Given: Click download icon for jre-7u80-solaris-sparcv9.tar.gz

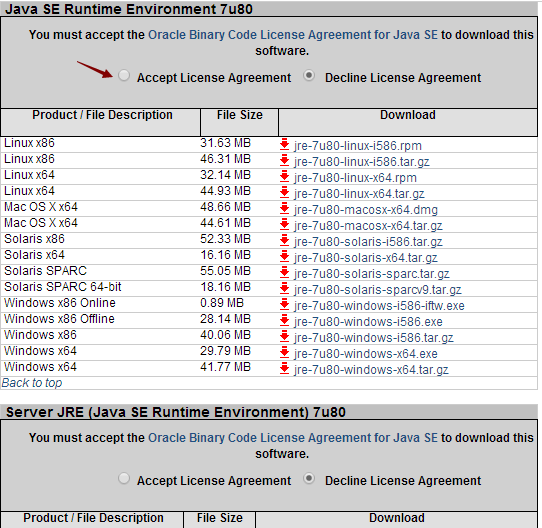Looking at the screenshot, I should click(x=284, y=288).
